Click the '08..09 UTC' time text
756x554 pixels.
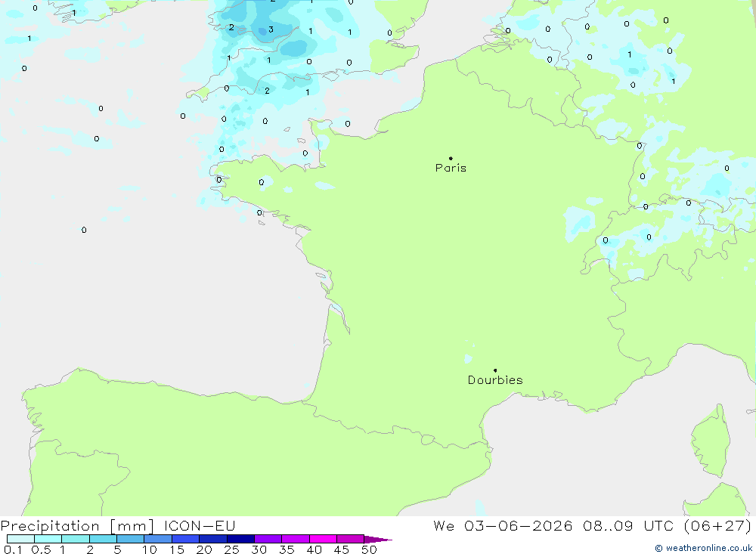point(627,526)
